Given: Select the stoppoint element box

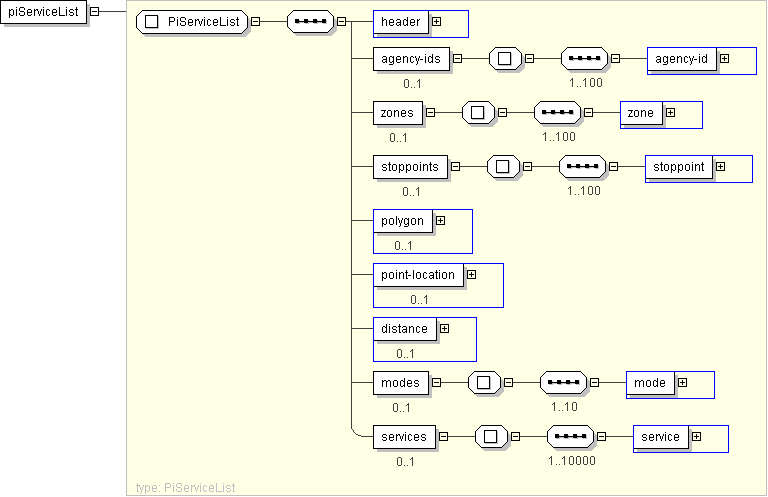Looking at the screenshot, I should [679, 167].
